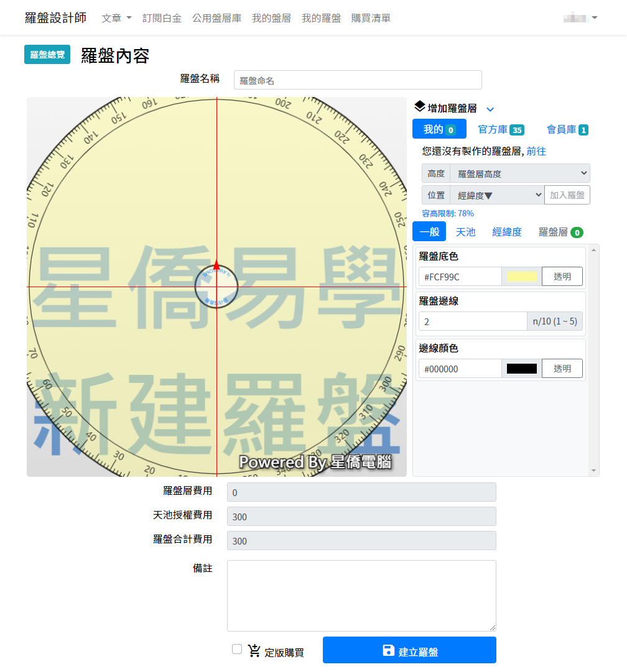The image size is (627, 672).
Task: Click the 加入羅盤 button
Action: [x=567, y=195]
